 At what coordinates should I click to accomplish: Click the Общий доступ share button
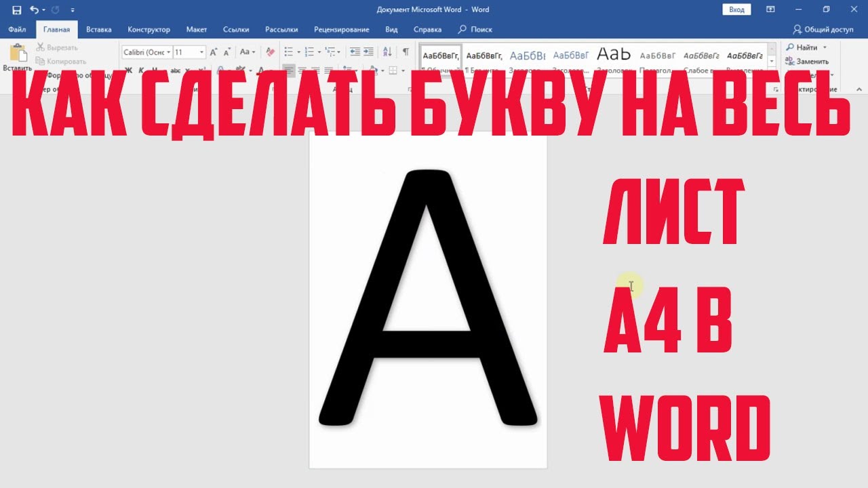[823, 29]
